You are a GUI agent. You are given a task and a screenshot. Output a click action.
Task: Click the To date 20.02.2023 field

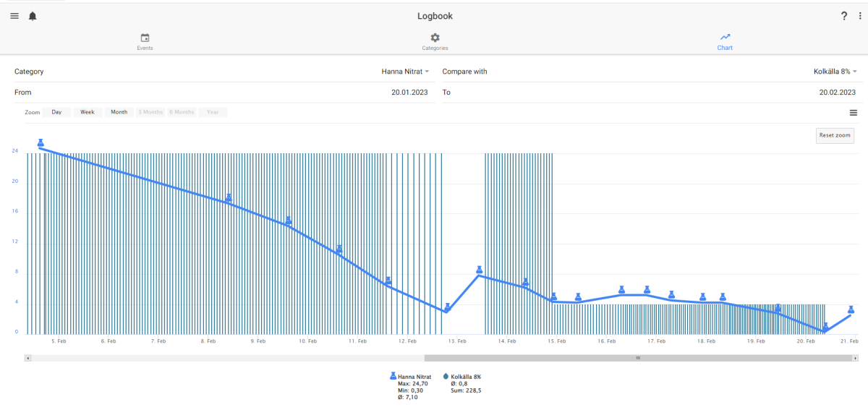click(x=649, y=93)
